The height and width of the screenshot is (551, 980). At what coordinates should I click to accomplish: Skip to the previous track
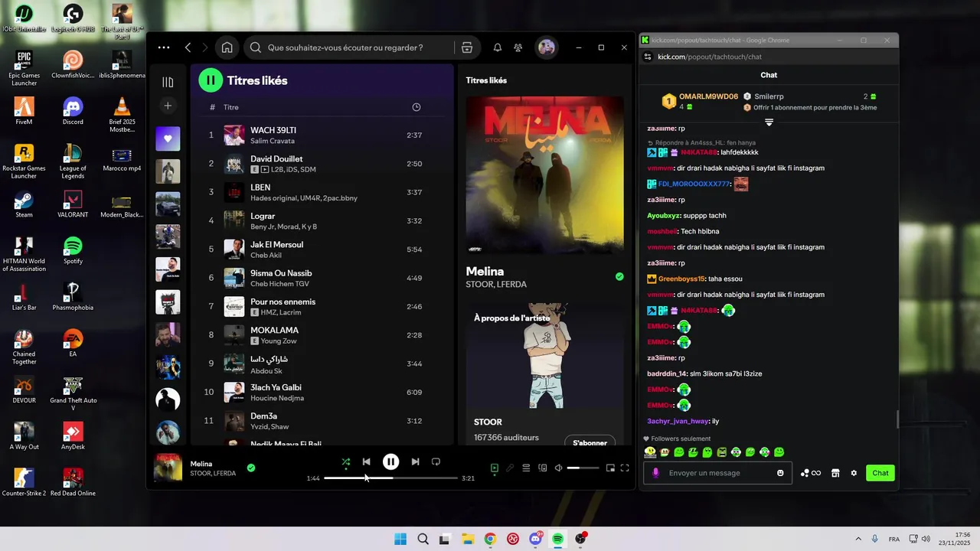(x=366, y=461)
